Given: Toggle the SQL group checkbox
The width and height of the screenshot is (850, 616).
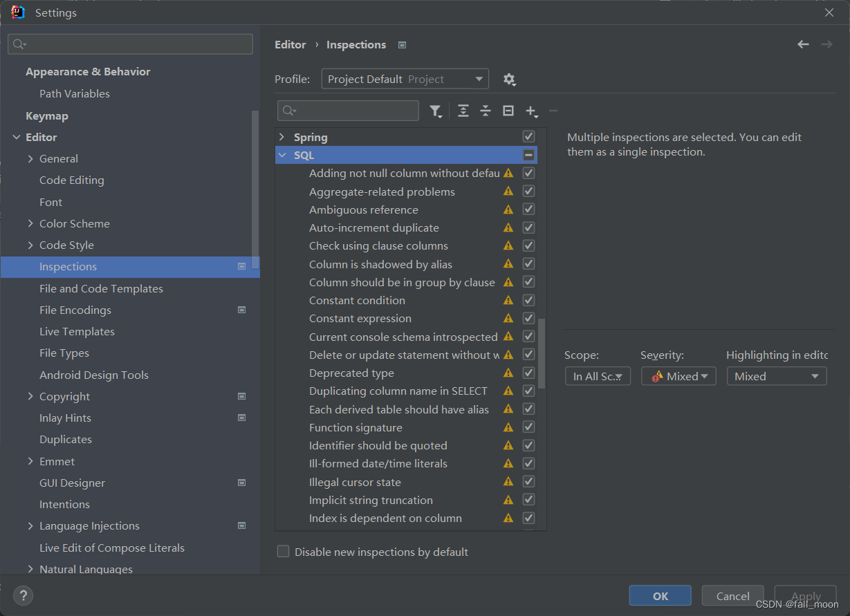Looking at the screenshot, I should point(528,155).
